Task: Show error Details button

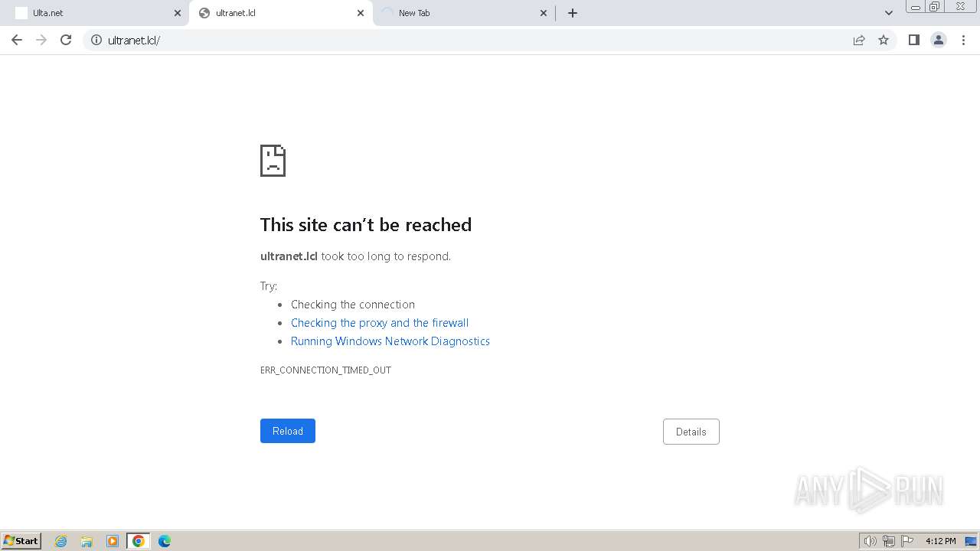Action: click(691, 432)
